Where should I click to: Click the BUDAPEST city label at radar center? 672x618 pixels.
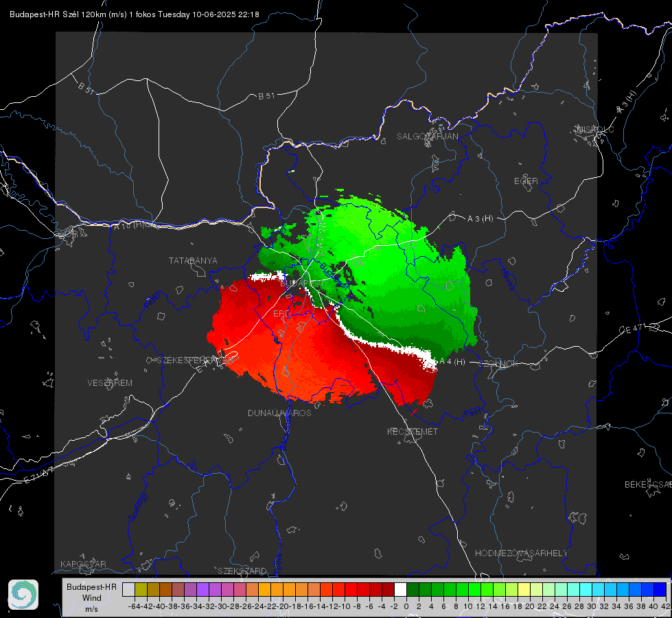click(302, 284)
